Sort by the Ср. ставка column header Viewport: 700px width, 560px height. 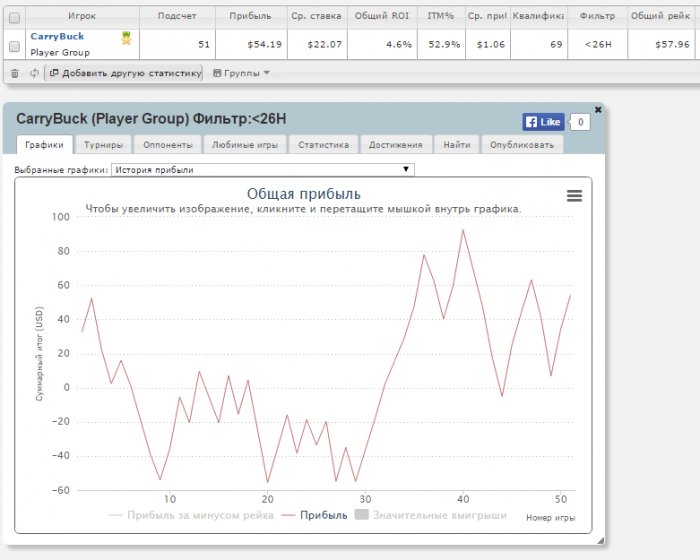coord(317,16)
